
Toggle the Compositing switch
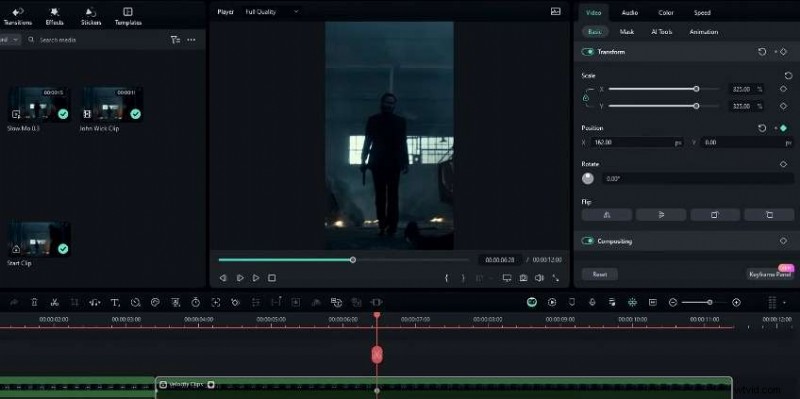pos(588,241)
